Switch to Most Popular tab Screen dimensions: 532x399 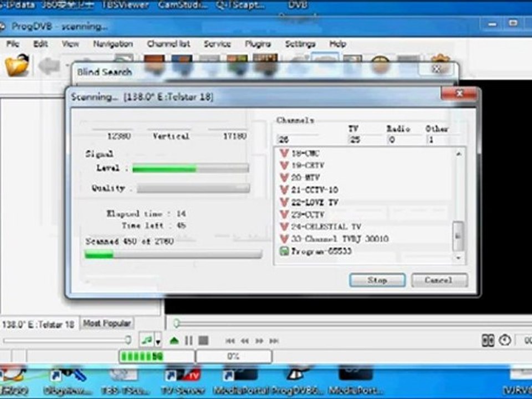click(107, 323)
